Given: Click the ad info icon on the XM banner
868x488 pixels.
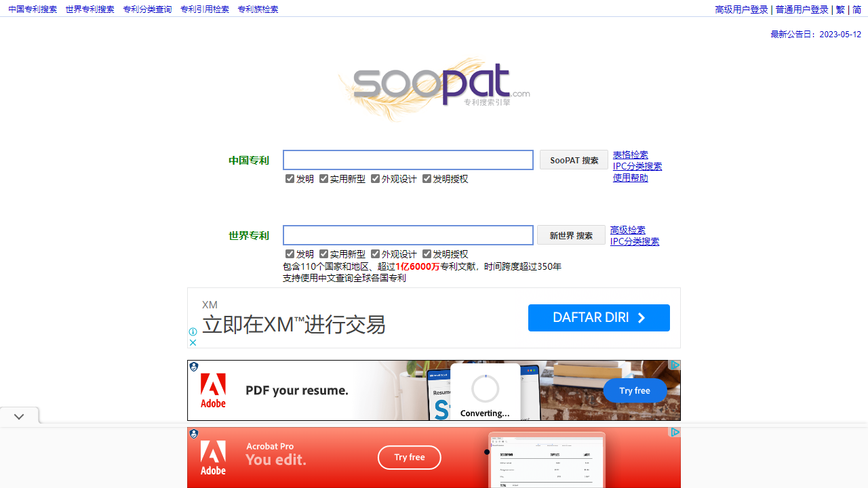Looking at the screenshot, I should (x=193, y=332).
